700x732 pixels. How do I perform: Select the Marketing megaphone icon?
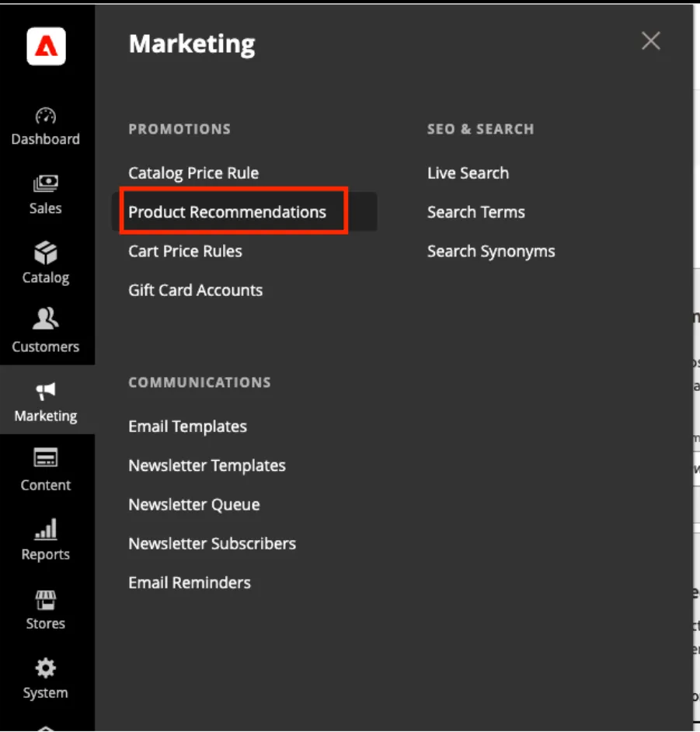pos(46,391)
